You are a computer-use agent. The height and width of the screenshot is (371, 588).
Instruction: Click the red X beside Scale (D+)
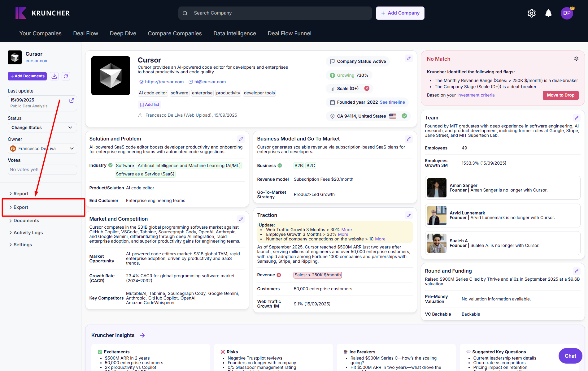click(x=367, y=88)
